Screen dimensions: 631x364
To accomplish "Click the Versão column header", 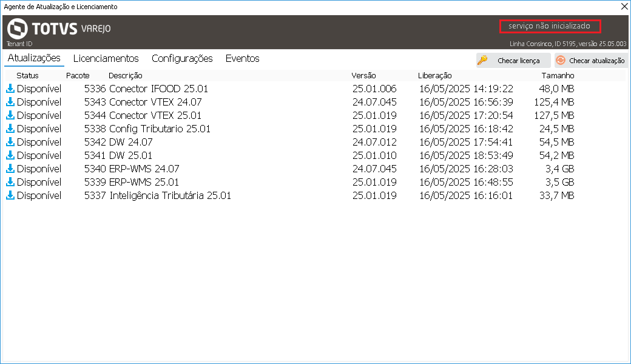I will coord(363,75).
